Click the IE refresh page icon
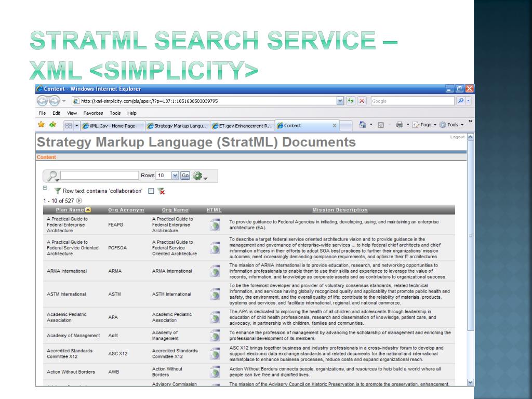Screen dimensions: 532x399 pyautogui.click(x=351, y=101)
